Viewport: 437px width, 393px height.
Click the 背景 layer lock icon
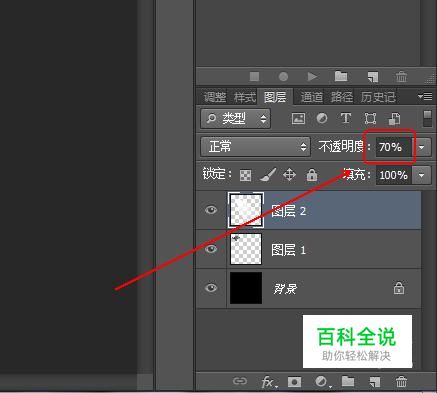(x=399, y=288)
